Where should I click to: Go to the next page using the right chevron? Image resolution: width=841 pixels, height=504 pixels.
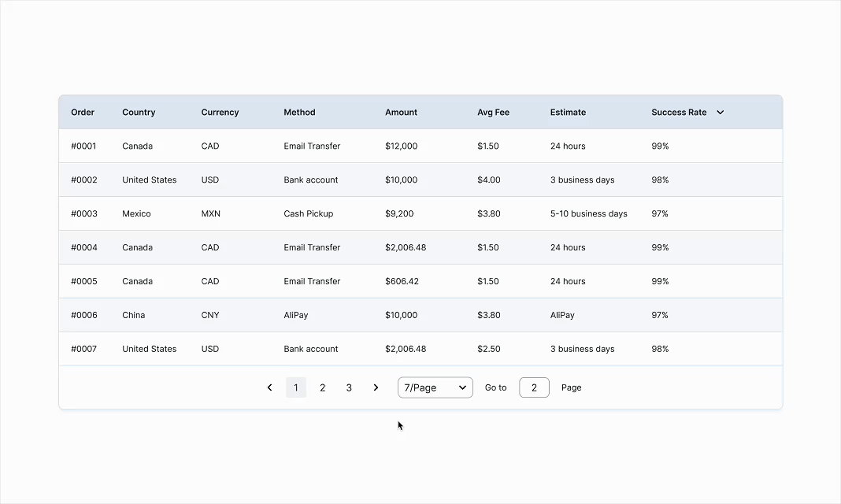click(x=376, y=387)
